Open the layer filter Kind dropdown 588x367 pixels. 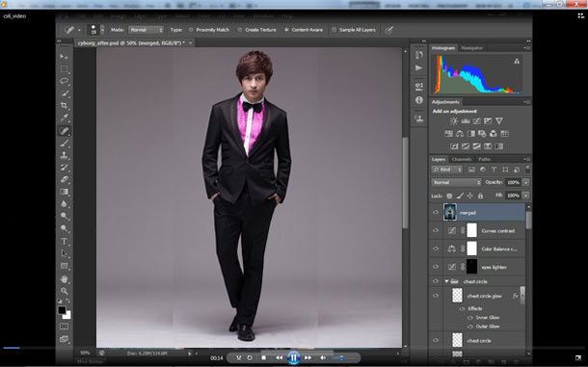point(447,170)
